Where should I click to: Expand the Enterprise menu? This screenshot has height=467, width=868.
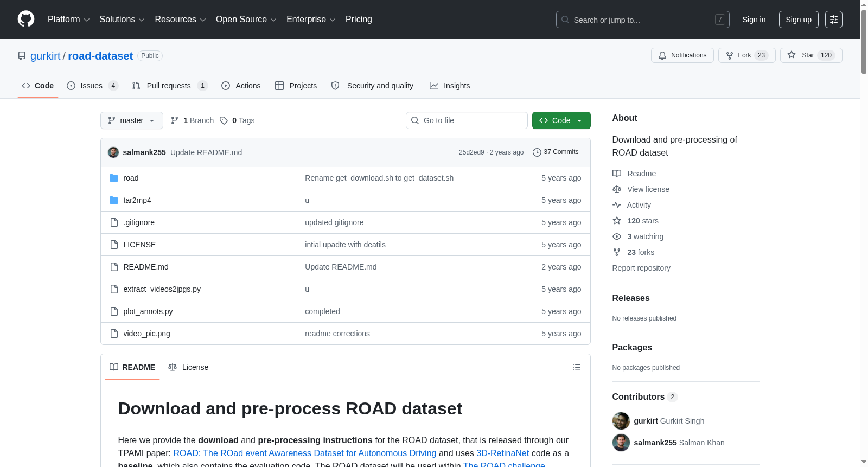tap(311, 20)
